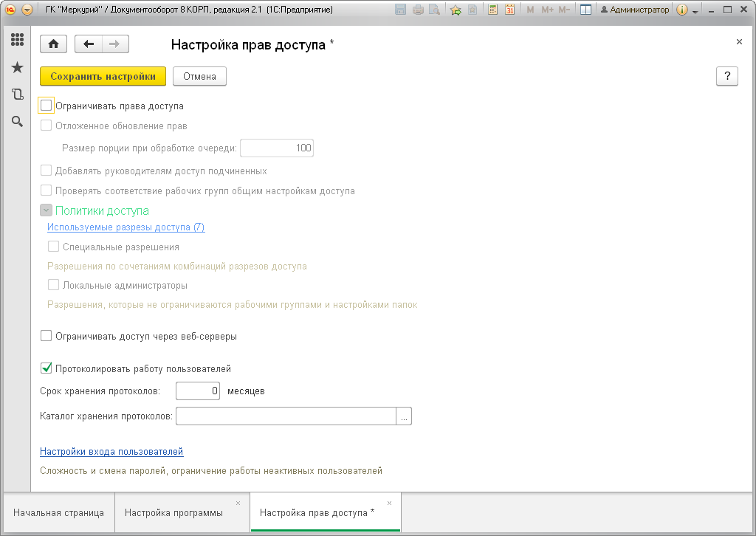Open the calendar icon in title bar
This screenshot has width=756, height=536.
[x=509, y=10]
